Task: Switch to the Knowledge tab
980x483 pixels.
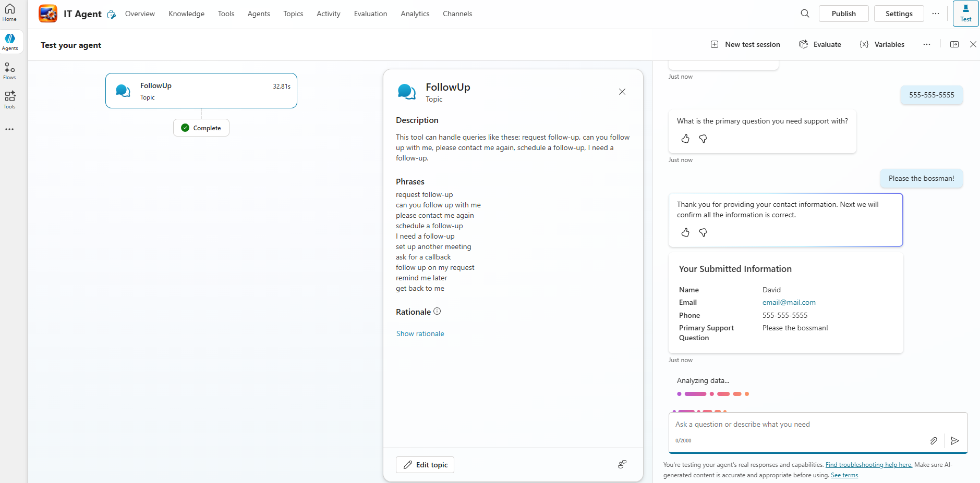Action: [x=186, y=14]
